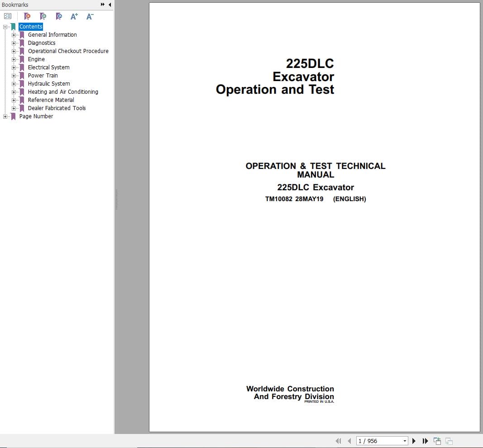This screenshot has width=483, height=448.
Task: Go to the previous page arrow
Action: click(349, 441)
